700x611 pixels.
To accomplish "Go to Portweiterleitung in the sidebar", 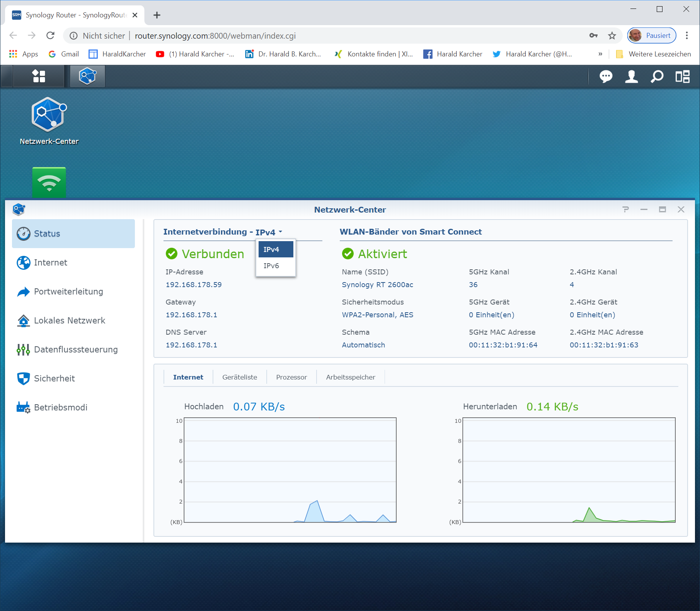I will (x=68, y=292).
